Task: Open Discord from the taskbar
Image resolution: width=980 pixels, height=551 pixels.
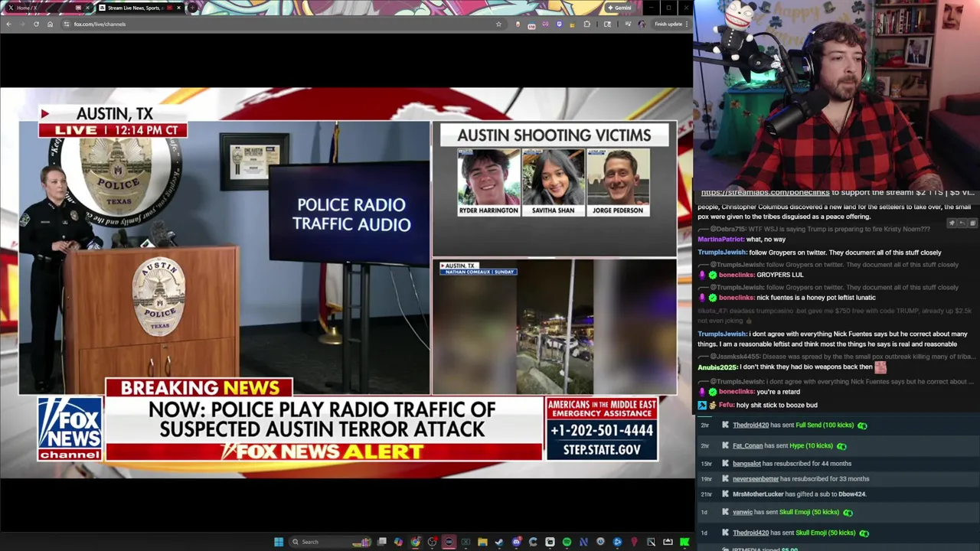Action: [517, 542]
